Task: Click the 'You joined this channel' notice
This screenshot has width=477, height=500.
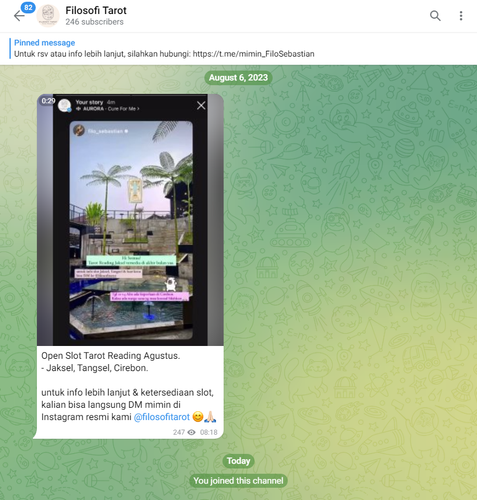Action: point(238,481)
